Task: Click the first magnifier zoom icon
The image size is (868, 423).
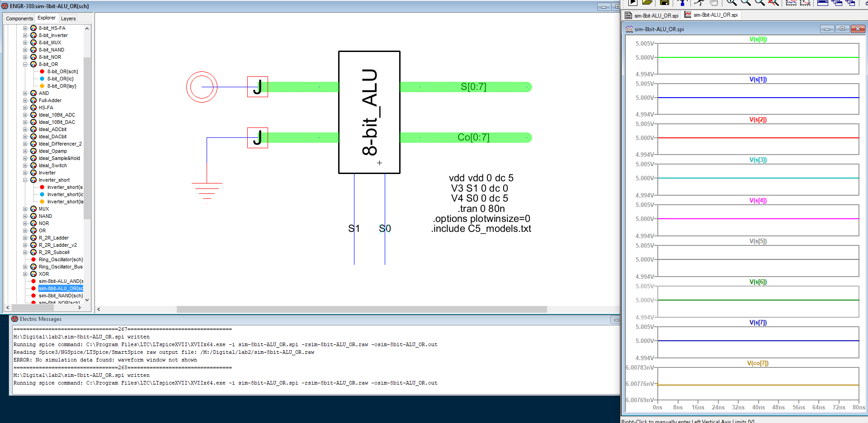Action: (x=731, y=2)
